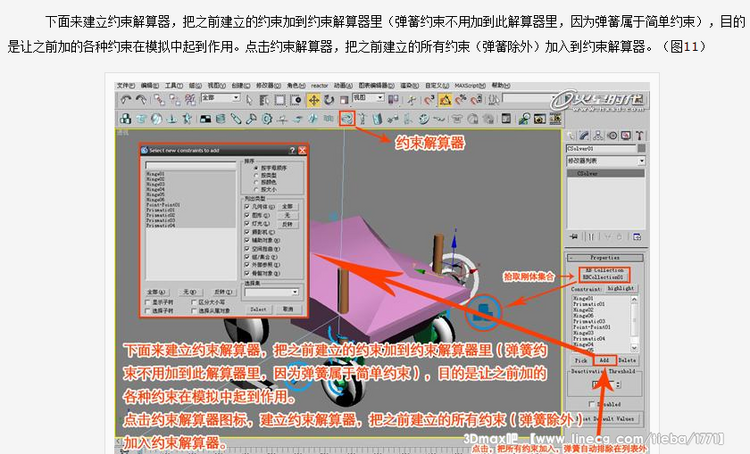Activate the Select and Scale tool
Image resolution: width=750 pixels, height=454 pixels.
point(343,100)
